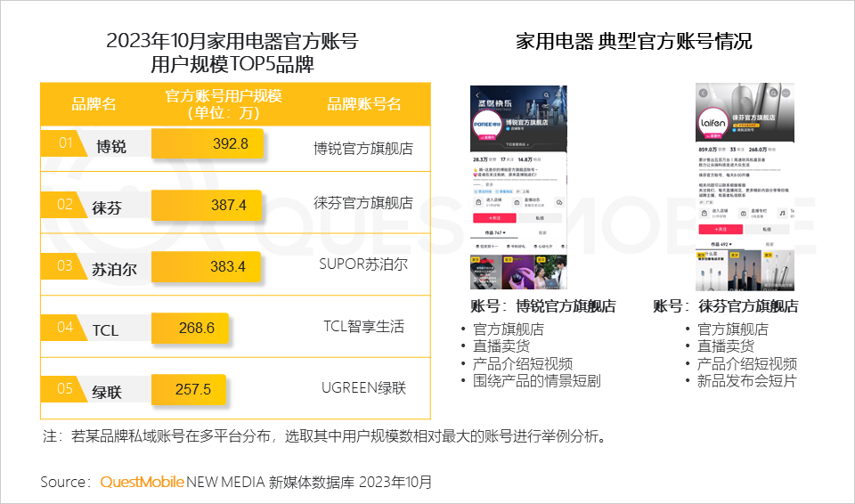The width and height of the screenshot is (855, 504).
Task: Open the three-dot more menu on Laifen profile
Action: pyautogui.click(x=786, y=93)
